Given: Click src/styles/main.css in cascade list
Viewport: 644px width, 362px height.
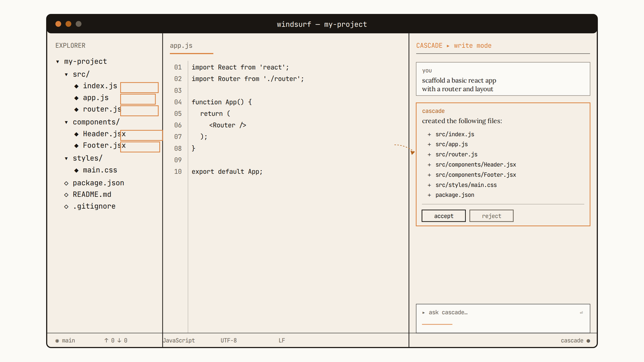Looking at the screenshot, I should coord(466,186).
